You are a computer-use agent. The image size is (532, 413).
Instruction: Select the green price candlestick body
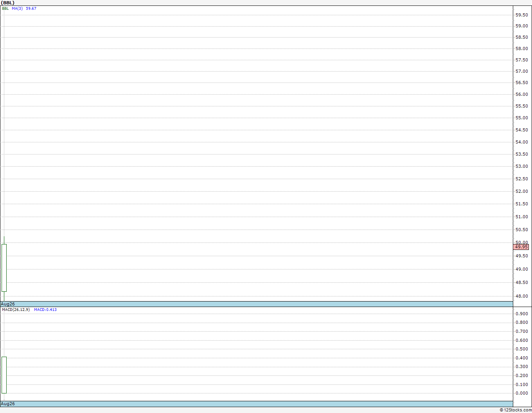4,268
